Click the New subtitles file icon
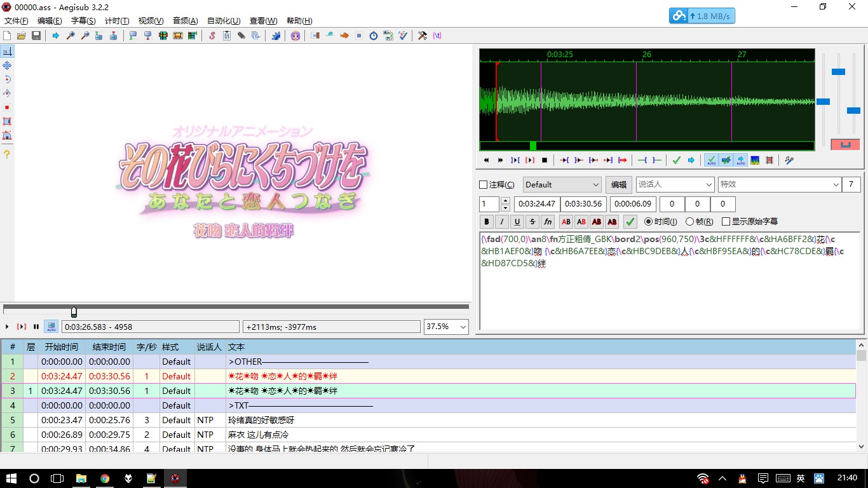The image size is (868, 488). pos(8,36)
